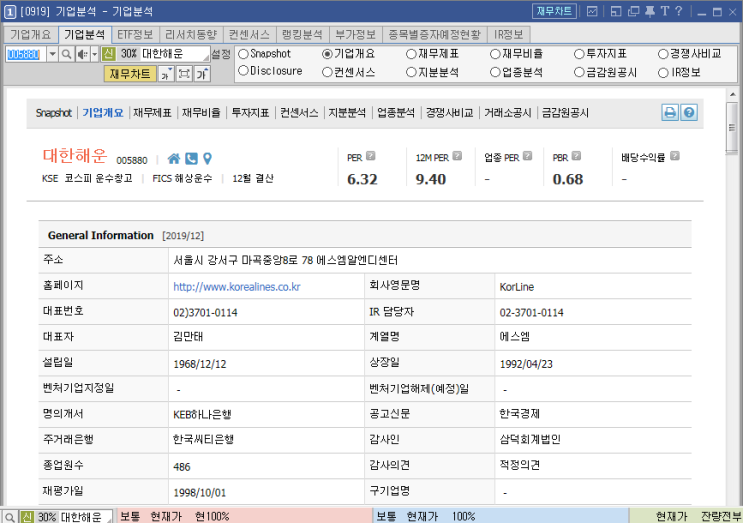
Task: Pin the window with the pushpin icon
Action: (650, 11)
